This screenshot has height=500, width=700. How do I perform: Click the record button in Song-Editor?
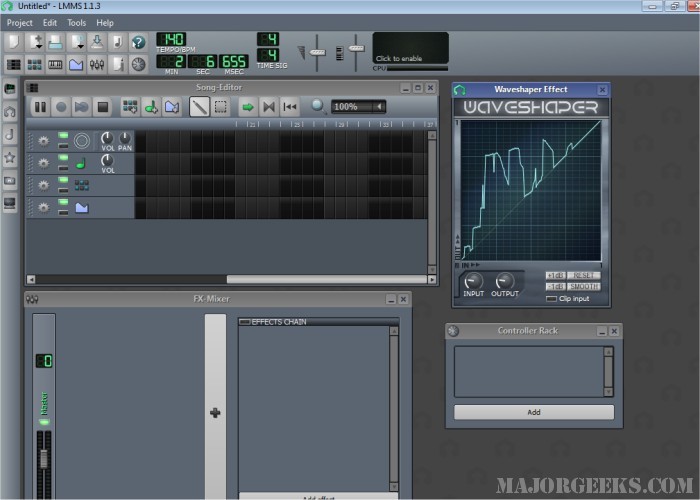pyautogui.click(x=61, y=107)
